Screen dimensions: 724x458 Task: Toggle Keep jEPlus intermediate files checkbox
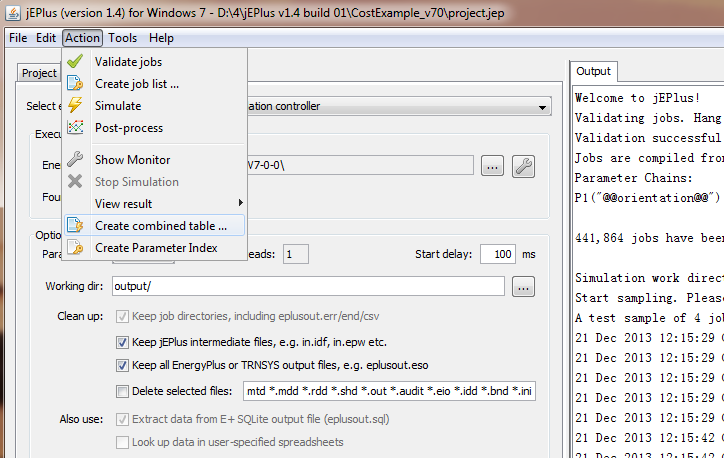tap(122, 342)
